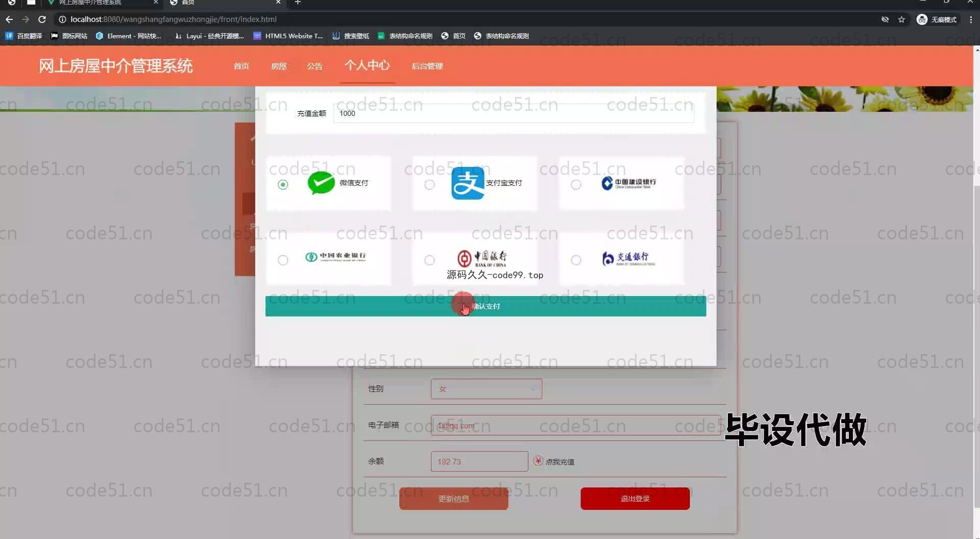Image resolution: width=980 pixels, height=539 pixels.
Task: Choose Bank of China radio option
Action: [430, 260]
